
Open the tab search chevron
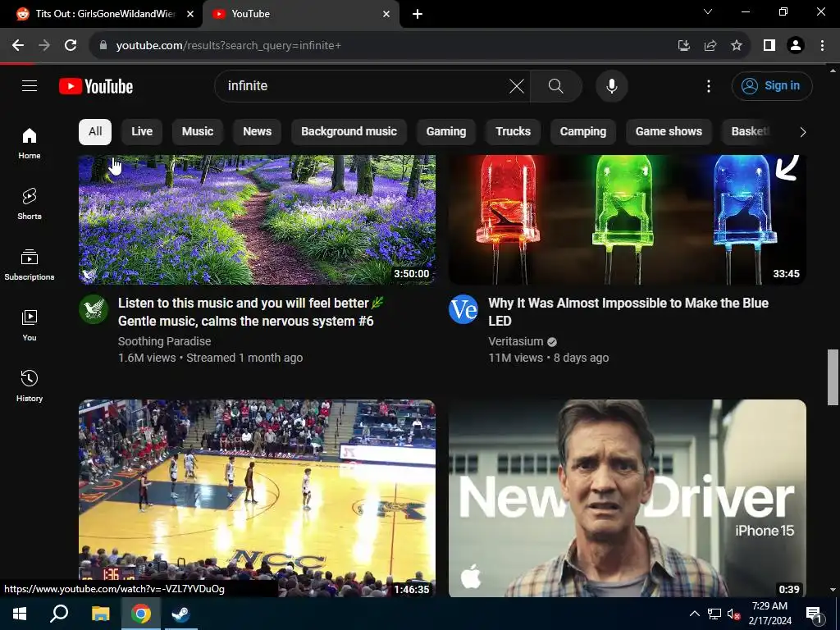[708, 11]
